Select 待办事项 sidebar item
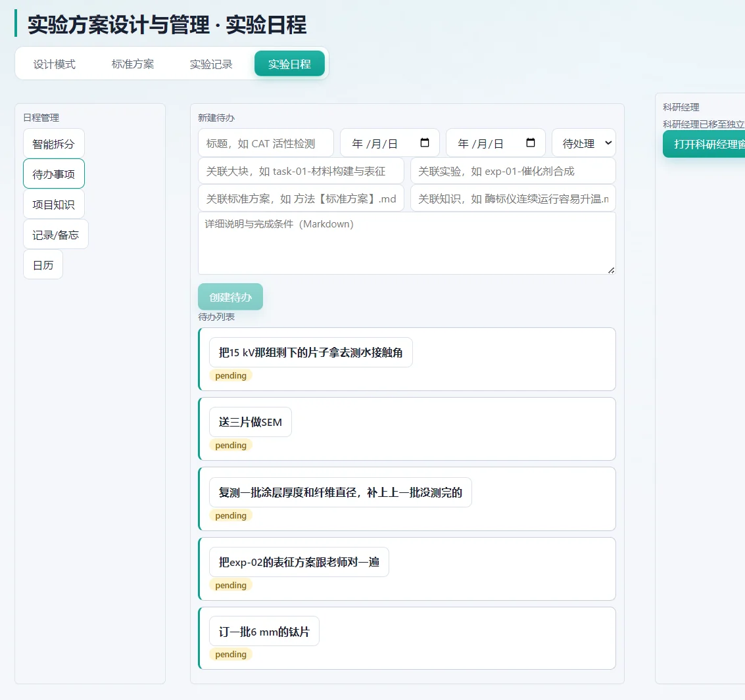745x700 pixels. [54, 174]
